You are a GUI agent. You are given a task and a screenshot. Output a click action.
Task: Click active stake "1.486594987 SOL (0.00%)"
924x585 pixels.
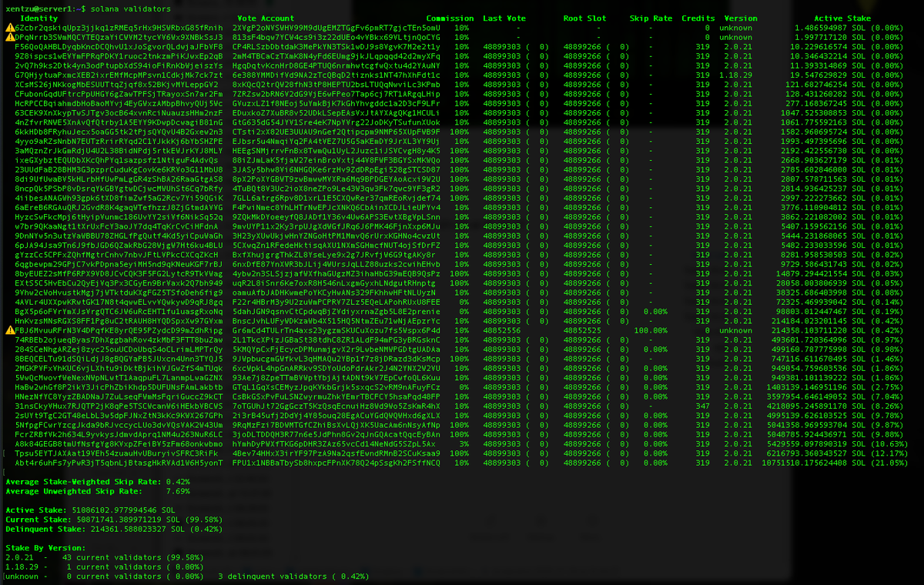click(848, 28)
